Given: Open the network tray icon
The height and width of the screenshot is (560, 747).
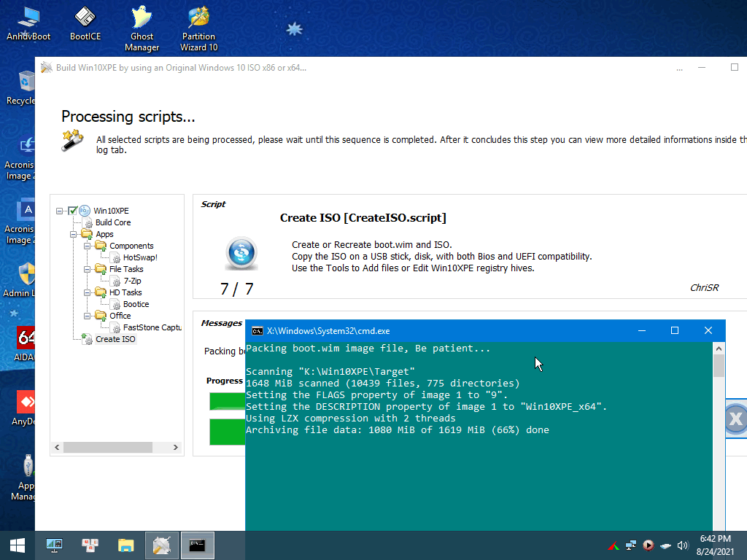Looking at the screenshot, I should pyautogui.click(x=631, y=545).
